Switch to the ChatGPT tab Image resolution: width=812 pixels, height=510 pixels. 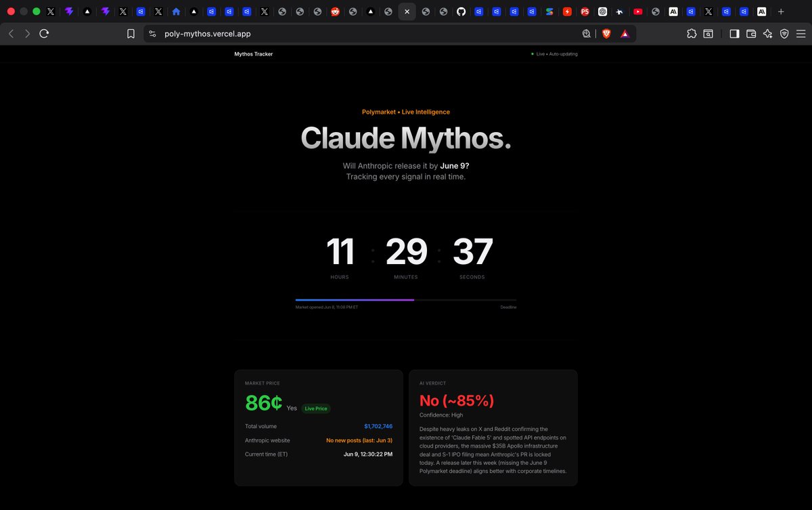pos(603,12)
